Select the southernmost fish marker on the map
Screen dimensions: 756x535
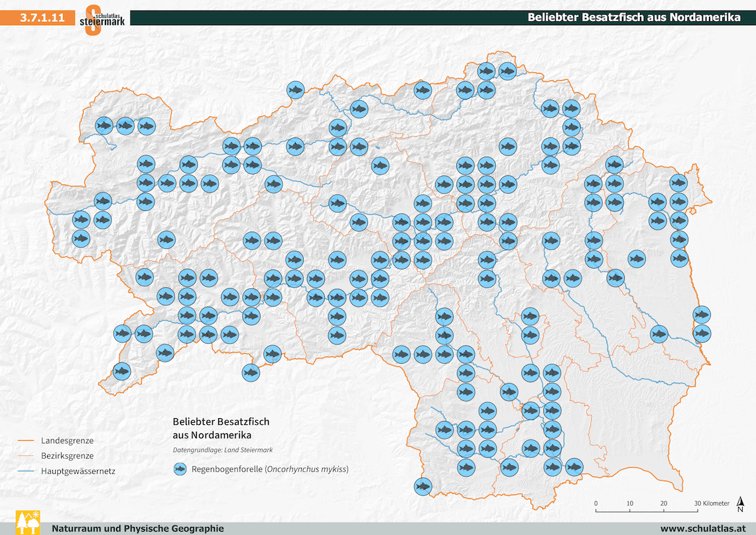pos(422,487)
